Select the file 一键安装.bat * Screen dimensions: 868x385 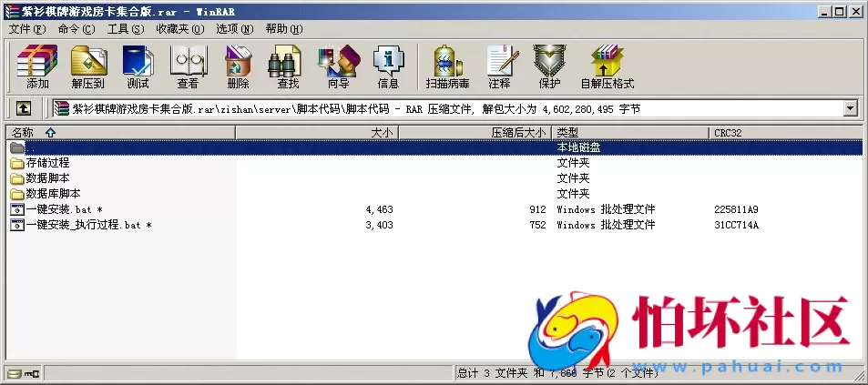click(x=65, y=209)
